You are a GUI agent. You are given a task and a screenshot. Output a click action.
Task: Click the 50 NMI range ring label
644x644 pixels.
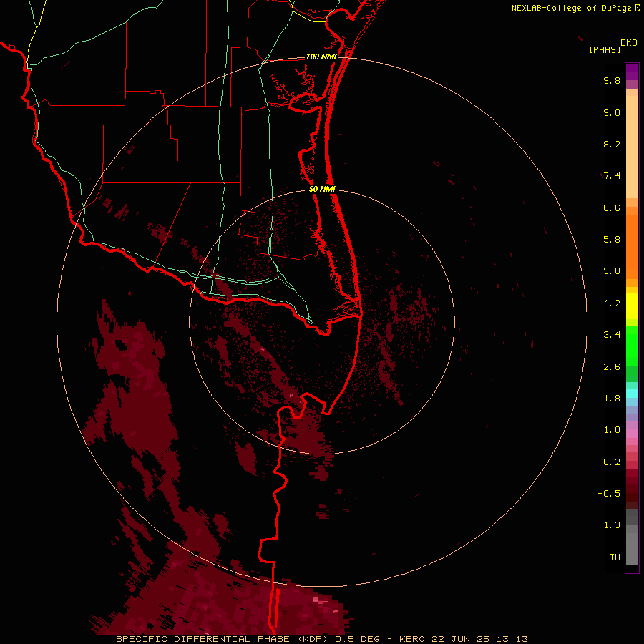(322, 189)
